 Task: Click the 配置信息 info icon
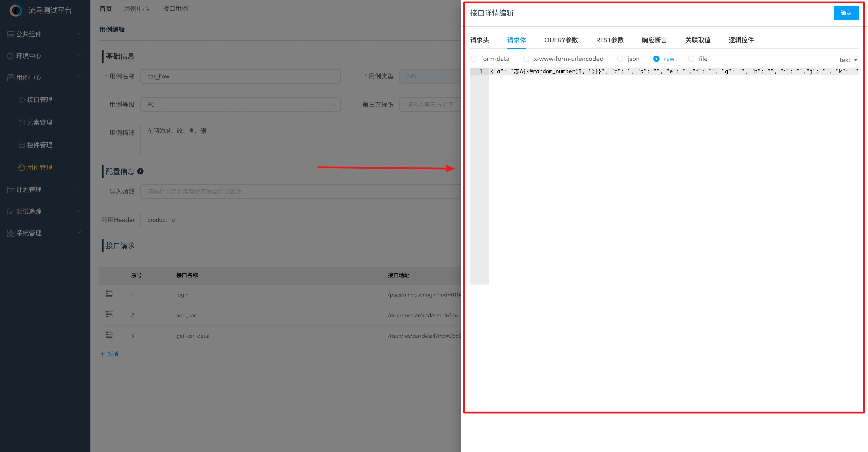[x=141, y=172]
